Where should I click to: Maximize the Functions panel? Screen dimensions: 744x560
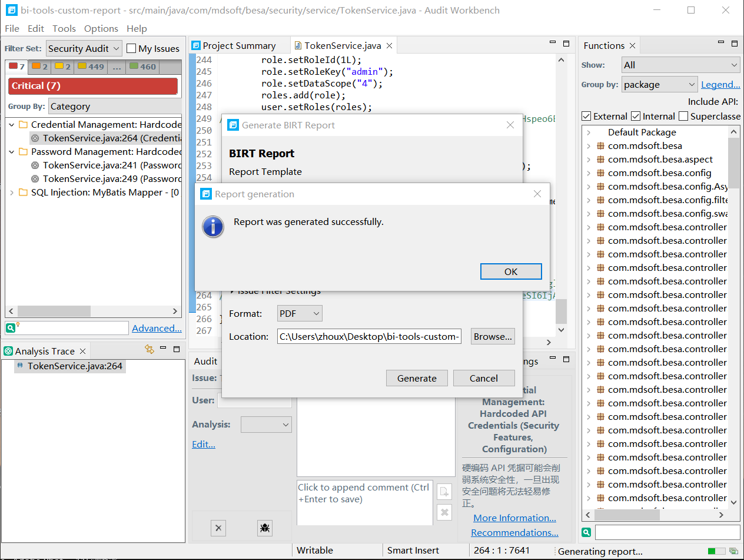735,44
